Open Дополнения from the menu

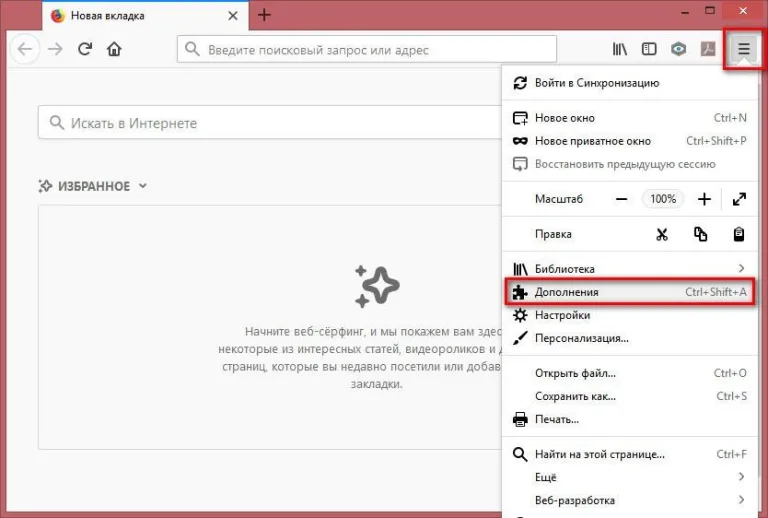pyautogui.click(x=630, y=292)
